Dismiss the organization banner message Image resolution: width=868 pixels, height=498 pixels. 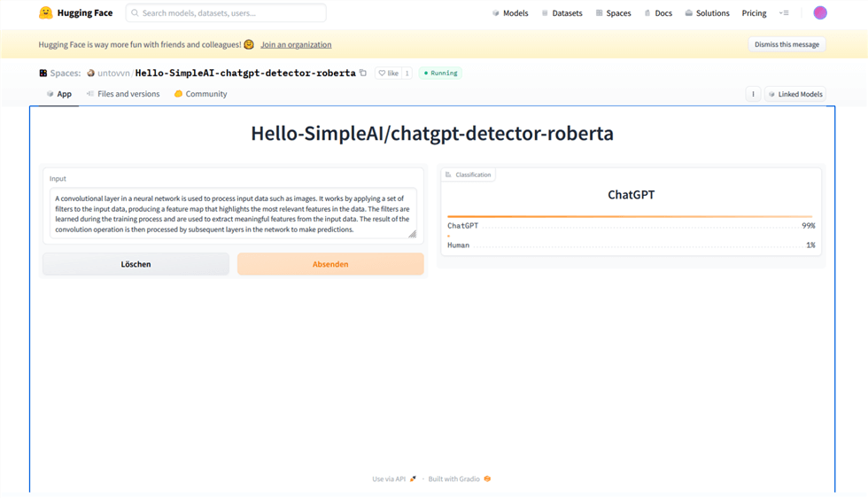point(787,44)
